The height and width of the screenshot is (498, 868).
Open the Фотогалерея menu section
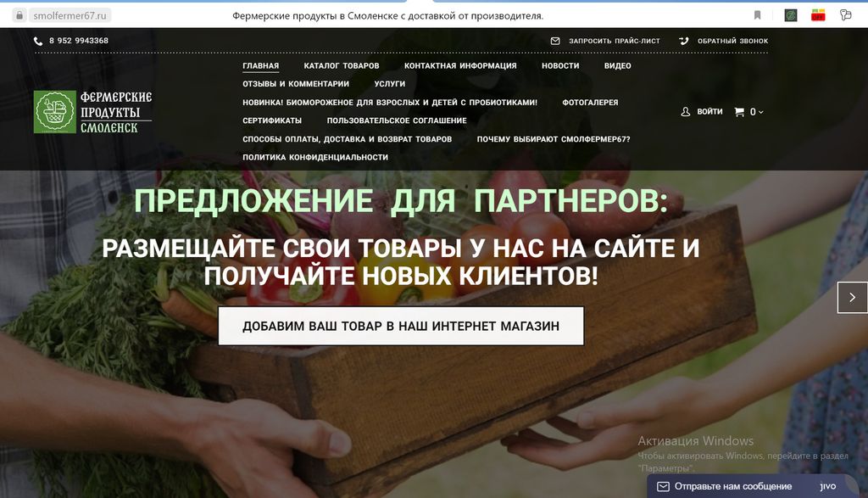click(x=590, y=103)
